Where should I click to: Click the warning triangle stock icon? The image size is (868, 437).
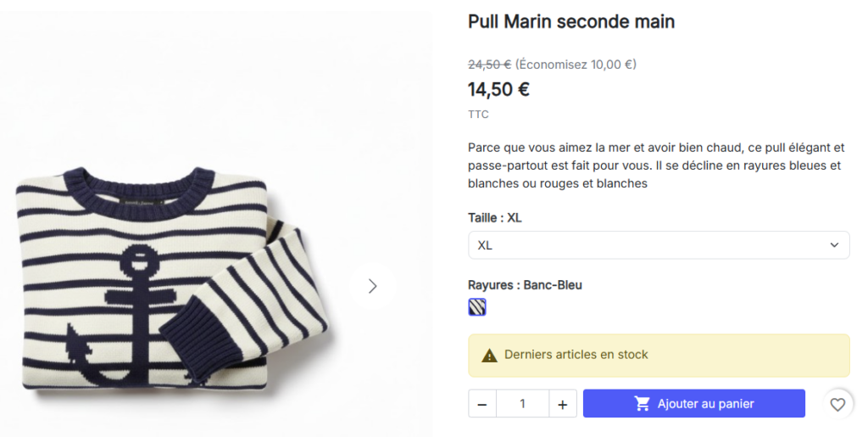coord(489,355)
